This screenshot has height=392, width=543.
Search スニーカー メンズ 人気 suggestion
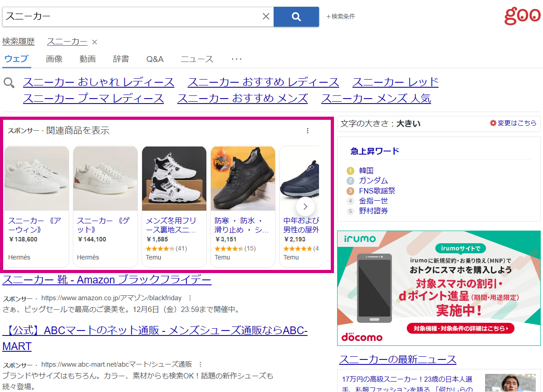[376, 98]
